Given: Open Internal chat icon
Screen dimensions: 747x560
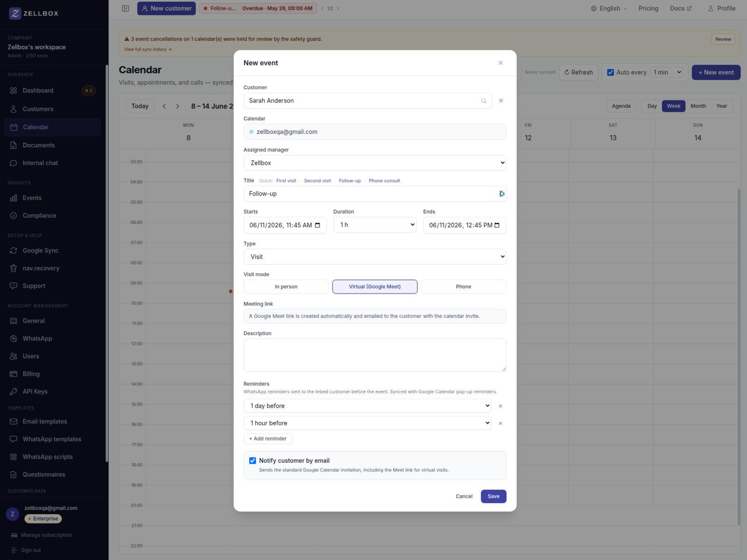Looking at the screenshot, I should (x=14, y=163).
